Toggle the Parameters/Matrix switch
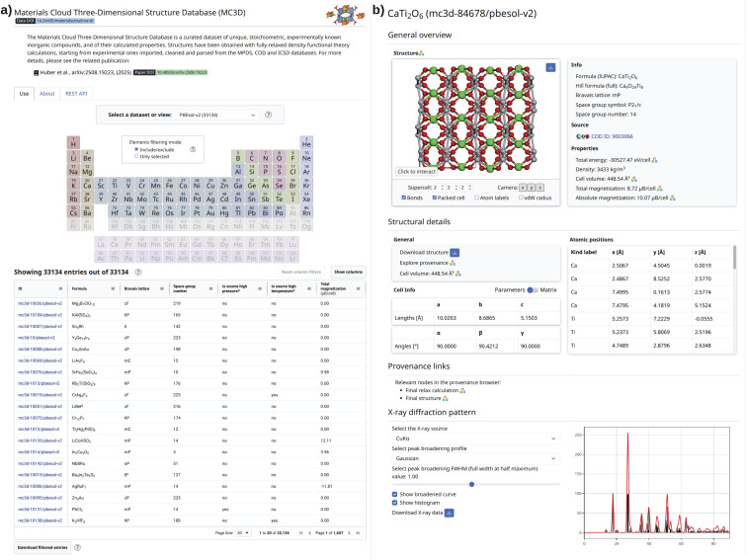Screen dimensions: 747x560 [x=533, y=290]
